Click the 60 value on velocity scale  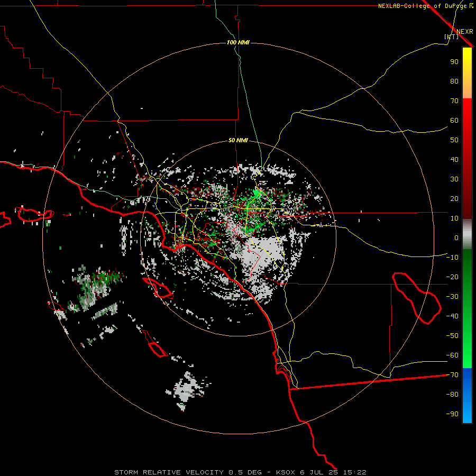[454, 120]
